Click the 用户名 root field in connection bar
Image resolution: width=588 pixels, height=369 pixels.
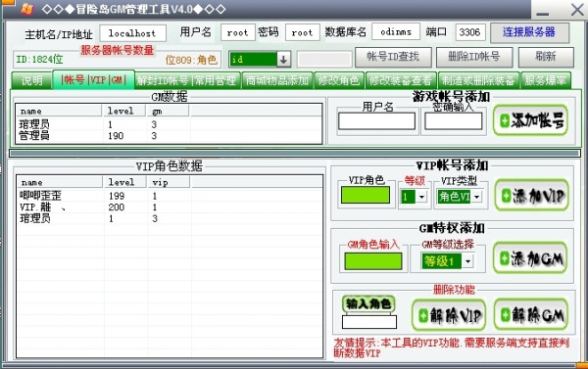[238, 32]
